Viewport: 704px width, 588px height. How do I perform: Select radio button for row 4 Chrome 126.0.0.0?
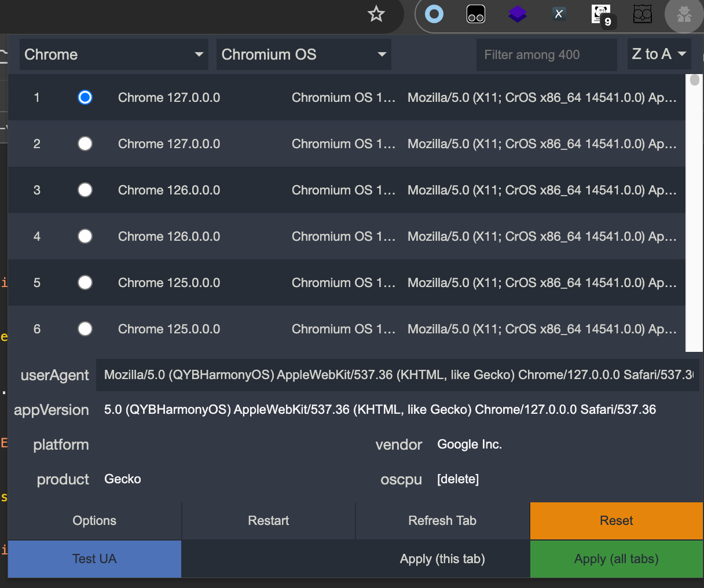(x=85, y=236)
